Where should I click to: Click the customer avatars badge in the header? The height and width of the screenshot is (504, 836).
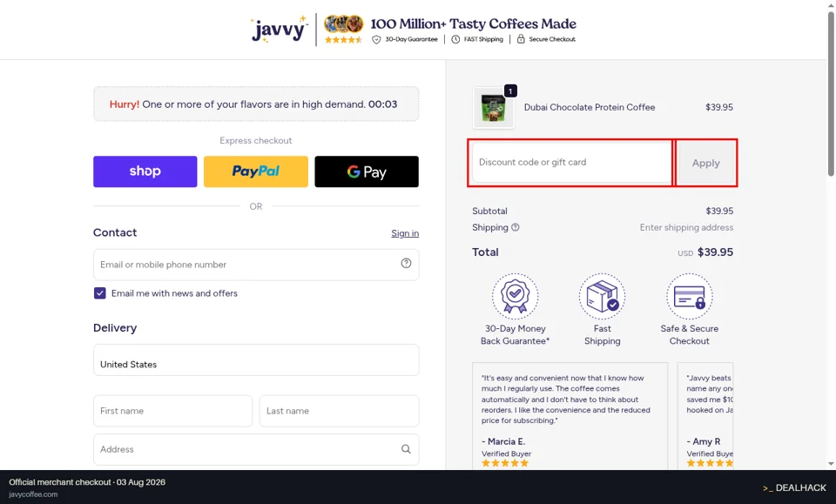click(344, 24)
